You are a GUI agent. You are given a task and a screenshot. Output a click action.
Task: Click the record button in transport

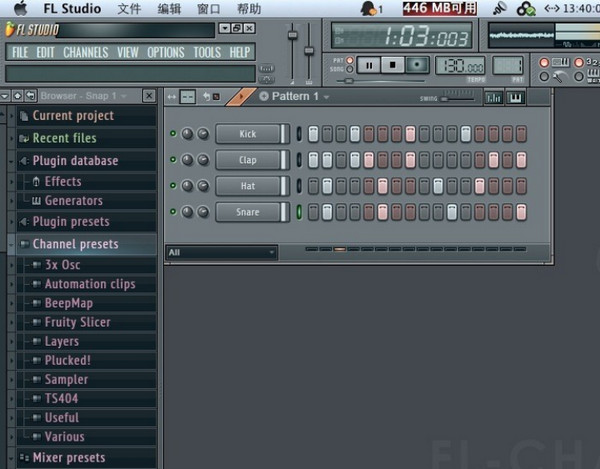click(417, 65)
